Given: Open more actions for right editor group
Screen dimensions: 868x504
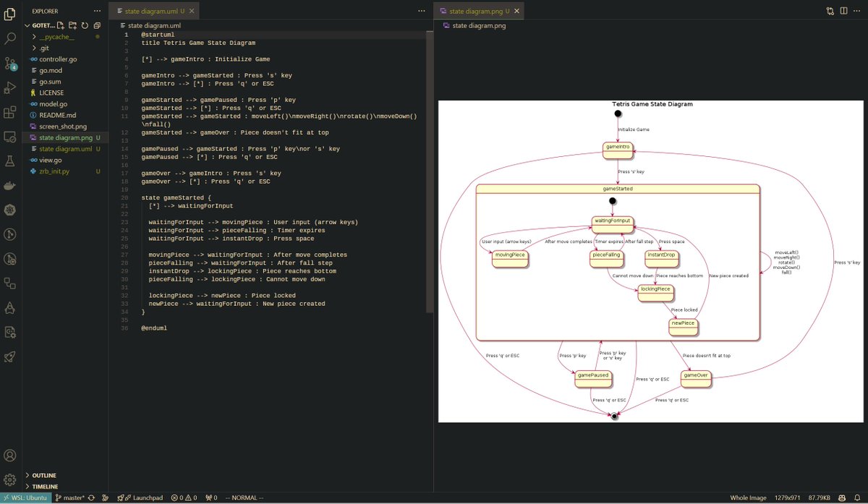Looking at the screenshot, I should click(x=856, y=12).
